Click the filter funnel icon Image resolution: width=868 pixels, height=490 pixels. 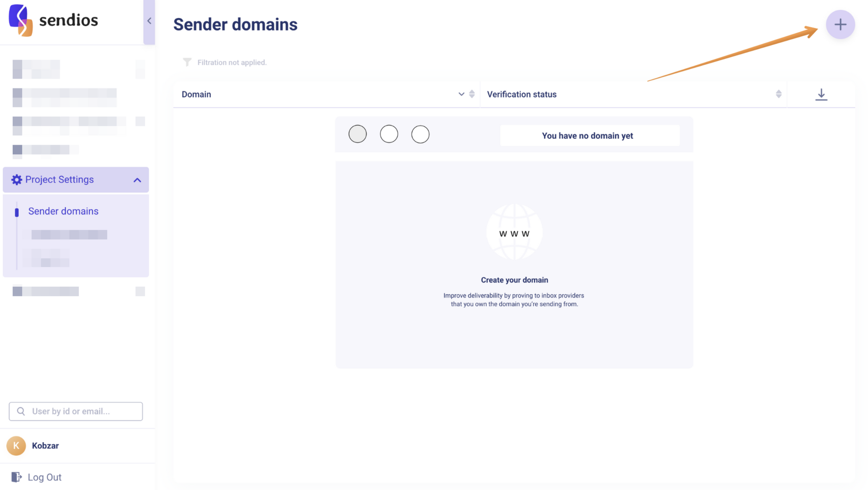(x=187, y=62)
